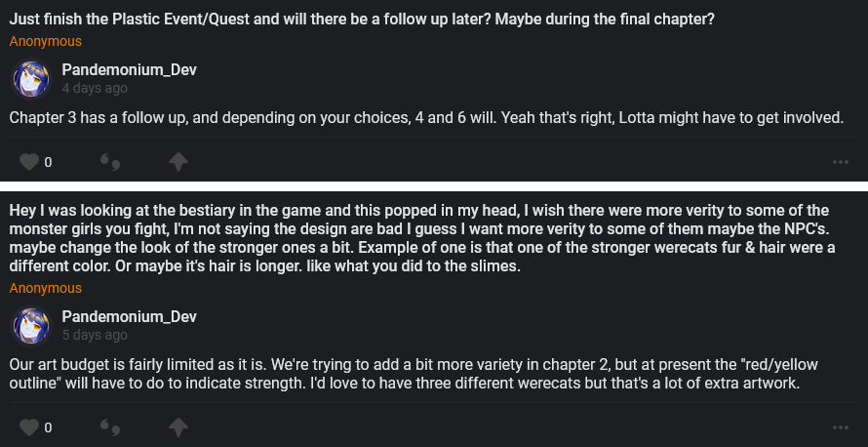Click the bestiary monster girls question text
The image size is (868, 447).
pos(419,237)
